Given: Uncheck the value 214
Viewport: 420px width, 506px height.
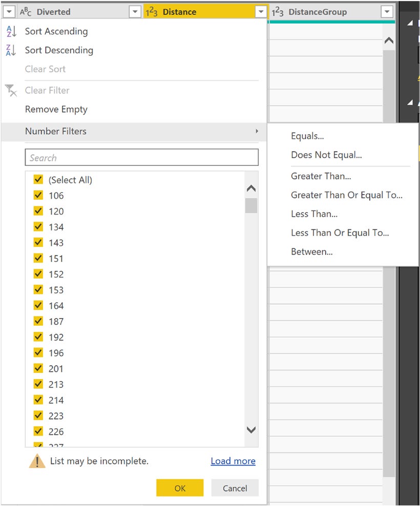Looking at the screenshot, I should point(38,400).
